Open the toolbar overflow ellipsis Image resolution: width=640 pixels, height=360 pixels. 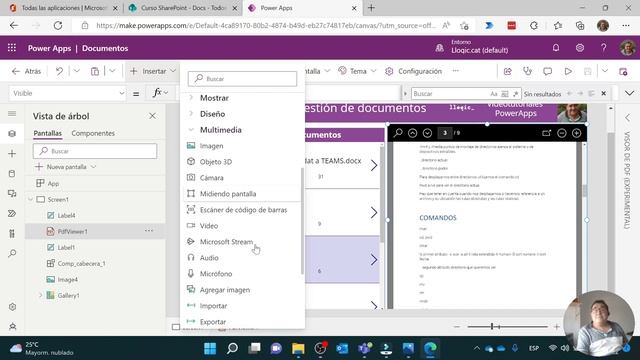[456, 71]
